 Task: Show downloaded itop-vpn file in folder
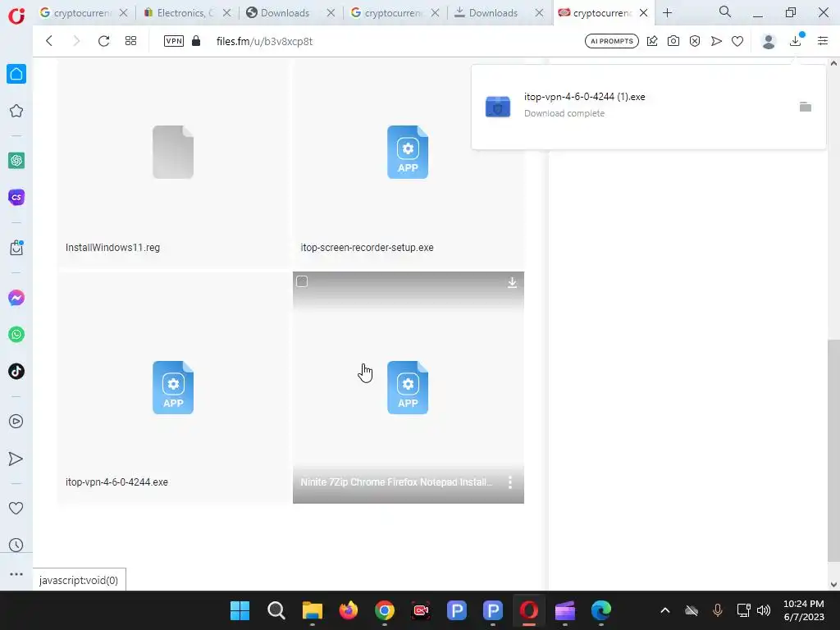click(x=806, y=107)
